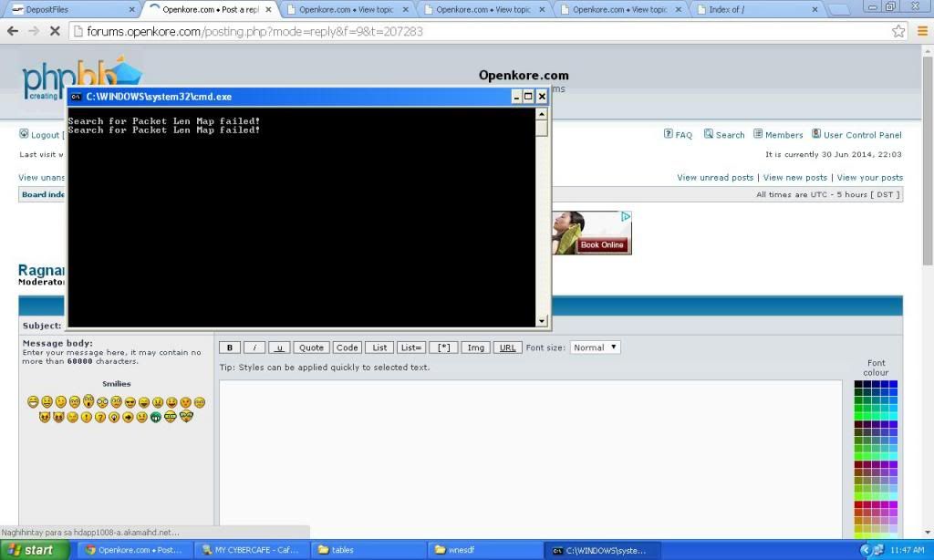Insert the exclamation mark smiley
Image resolution: width=934 pixels, height=560 pixels.
[87, 417]
